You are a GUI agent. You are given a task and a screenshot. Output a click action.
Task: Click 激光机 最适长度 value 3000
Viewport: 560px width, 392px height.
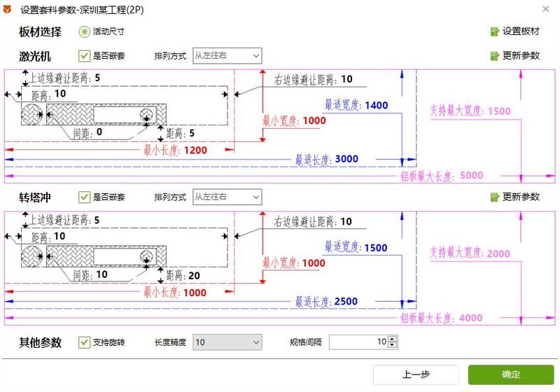click(x=346, y=159)
